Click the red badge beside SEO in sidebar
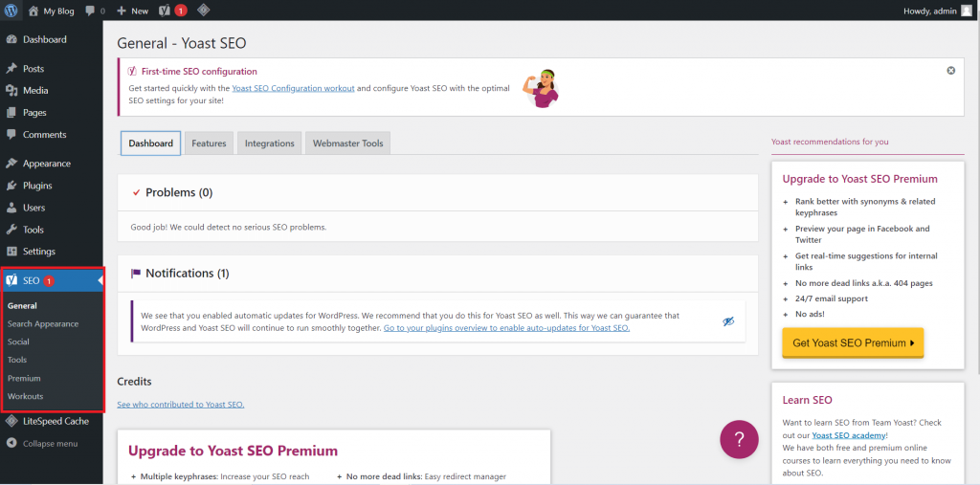This screenshot has height=485, width=980. 49,281
